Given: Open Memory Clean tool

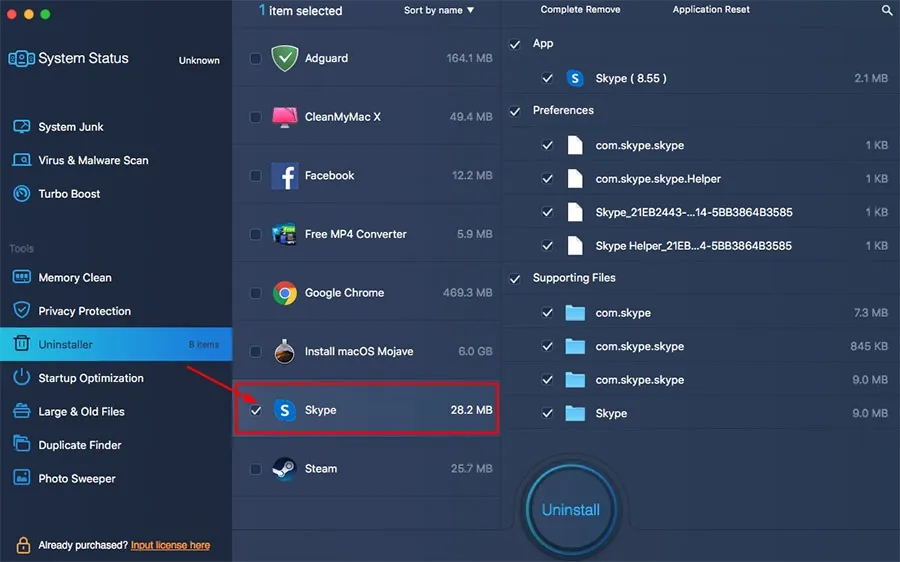Looking at the screenshot, I should [75, 277].
